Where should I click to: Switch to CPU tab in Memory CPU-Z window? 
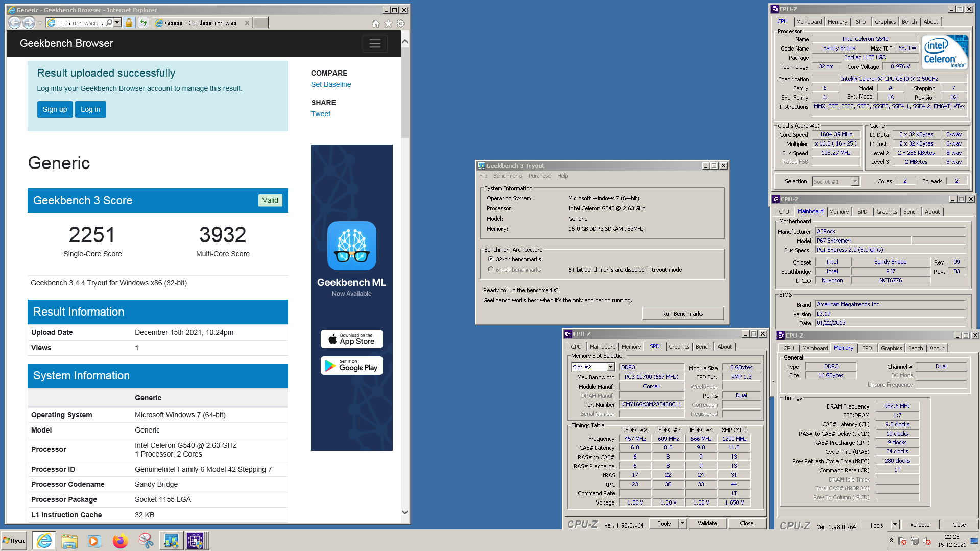pos(788,348)
